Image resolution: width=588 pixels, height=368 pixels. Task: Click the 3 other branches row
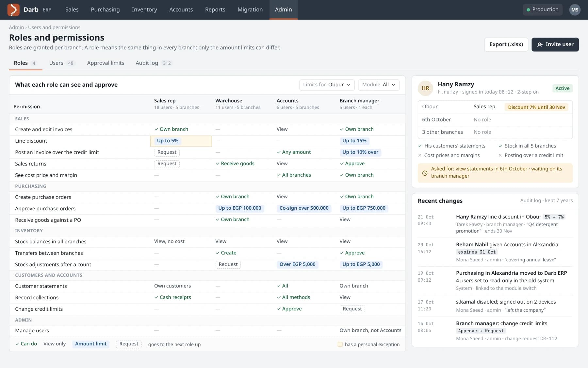(x=495, y=132)
